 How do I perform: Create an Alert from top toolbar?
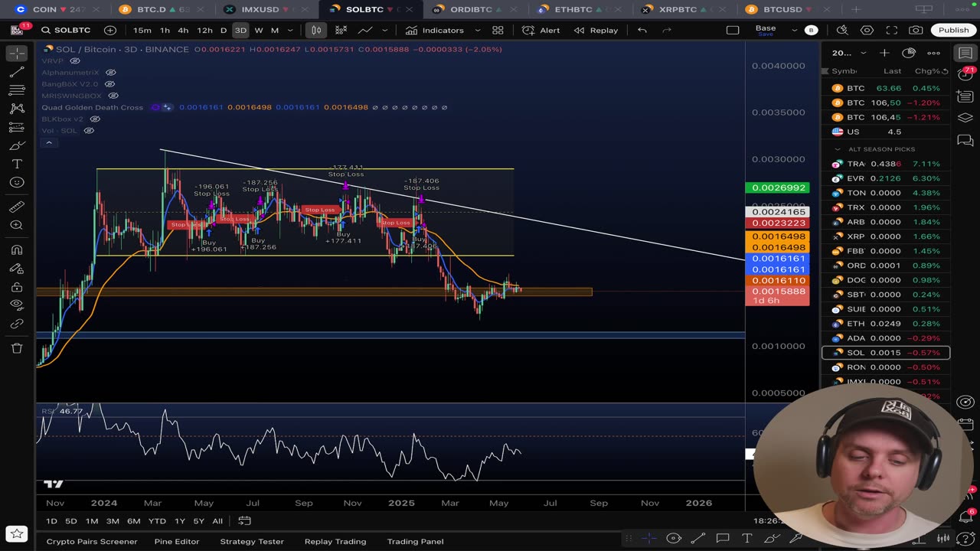(541, 30)
